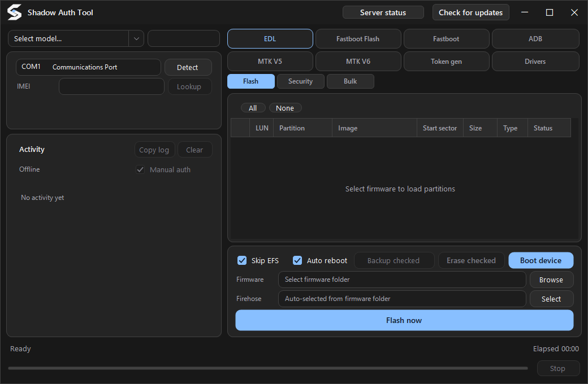Select a Firehose file
Screen dimensions: 588x384
(551, 299)
